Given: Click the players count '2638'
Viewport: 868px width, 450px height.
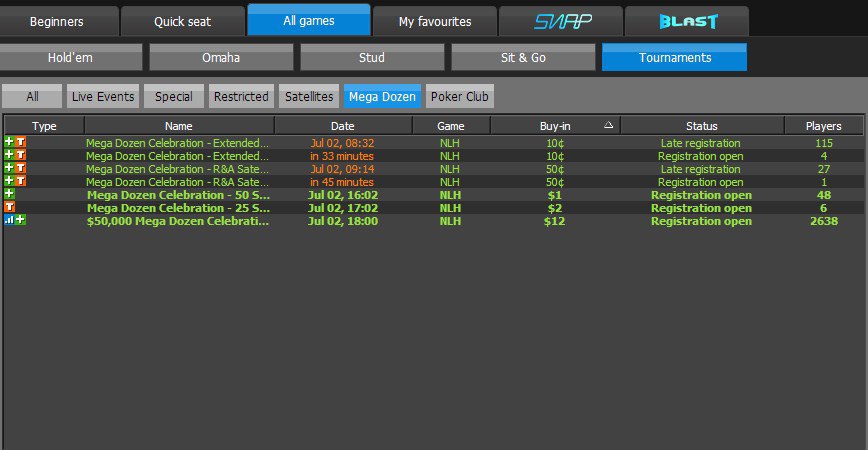Looking at the screenshot, I should 824,221.
